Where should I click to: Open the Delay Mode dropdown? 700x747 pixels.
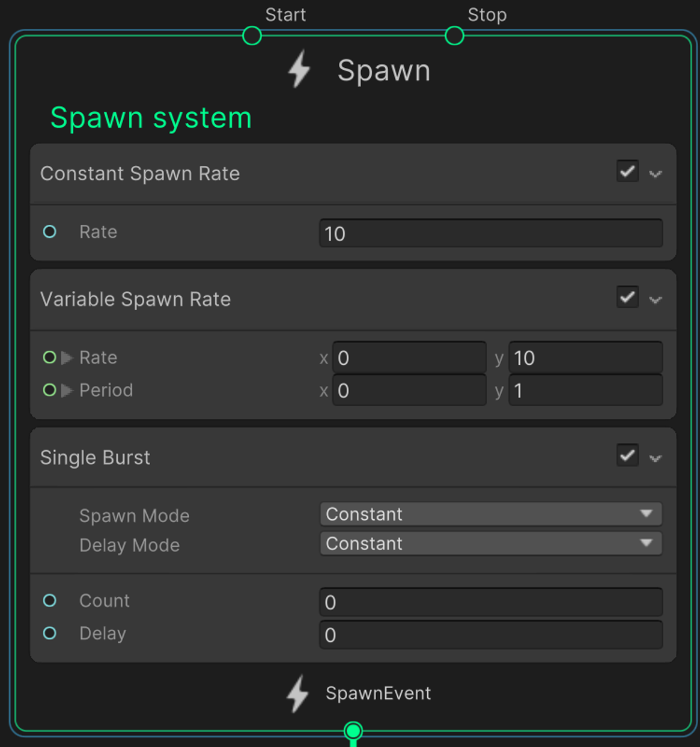coord(490,543)
